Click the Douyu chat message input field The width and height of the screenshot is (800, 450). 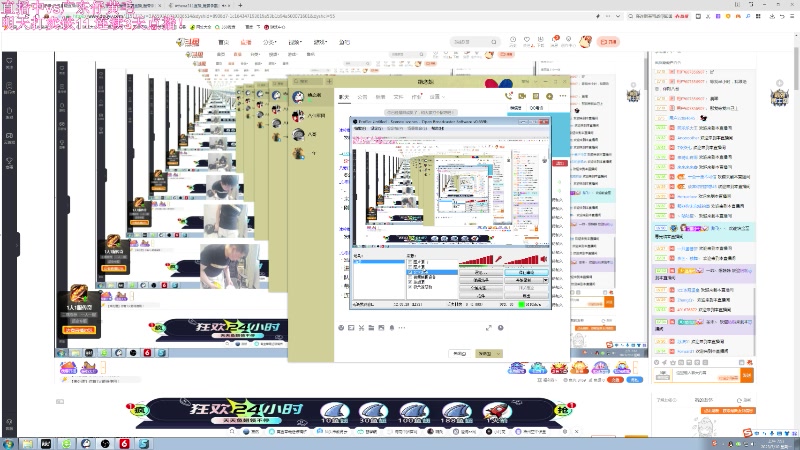(706, 375)
